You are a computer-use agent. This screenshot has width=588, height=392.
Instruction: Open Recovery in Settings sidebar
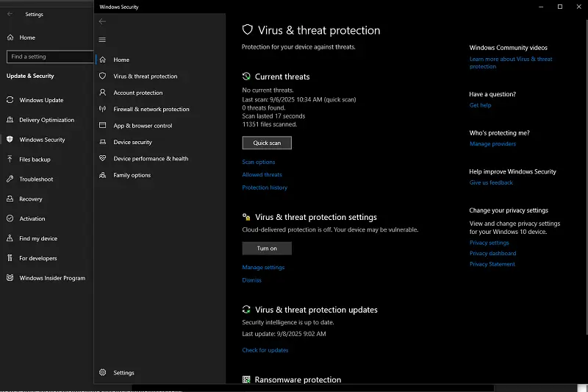click(x=47, y=199)
